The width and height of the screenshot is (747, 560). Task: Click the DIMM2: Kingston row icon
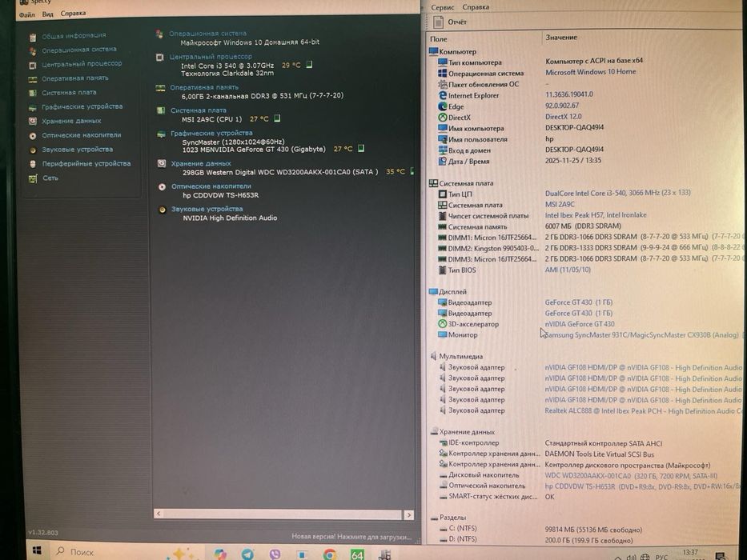pyautogui.click(x=443, y=248)
